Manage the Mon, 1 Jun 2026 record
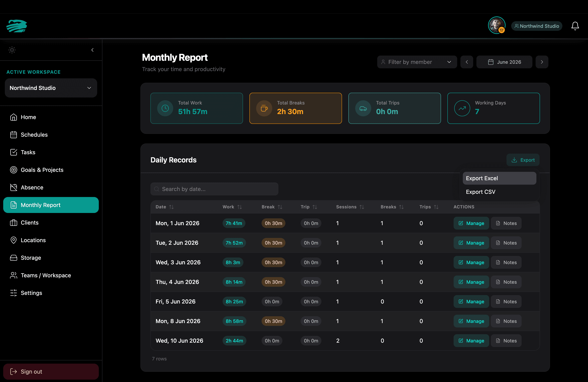The height and width of the screenshot is (382, 588). coord(471,223)
